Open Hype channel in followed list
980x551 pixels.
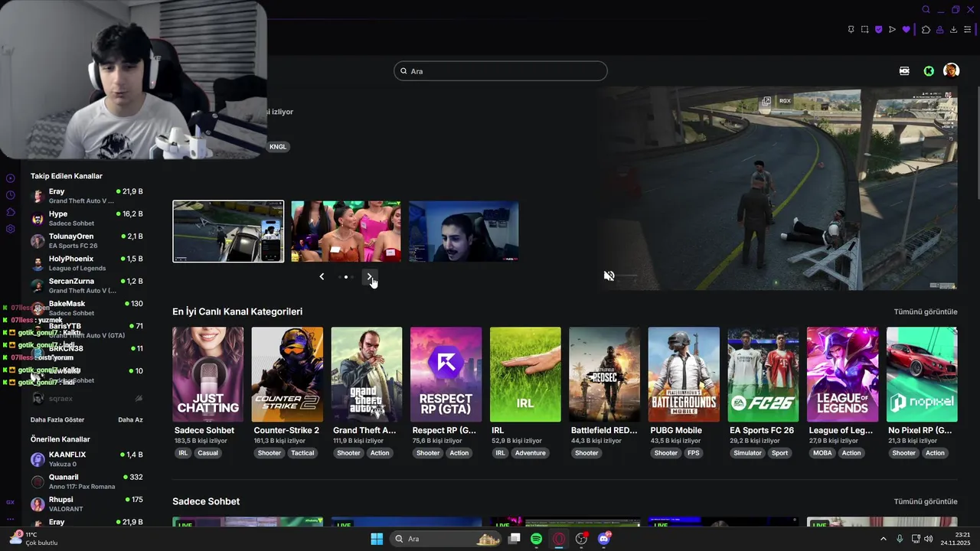87,218
